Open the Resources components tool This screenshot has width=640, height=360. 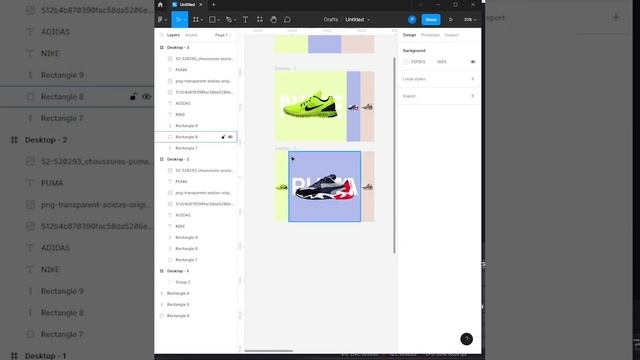pyautogui.click(x=260, y=20)
